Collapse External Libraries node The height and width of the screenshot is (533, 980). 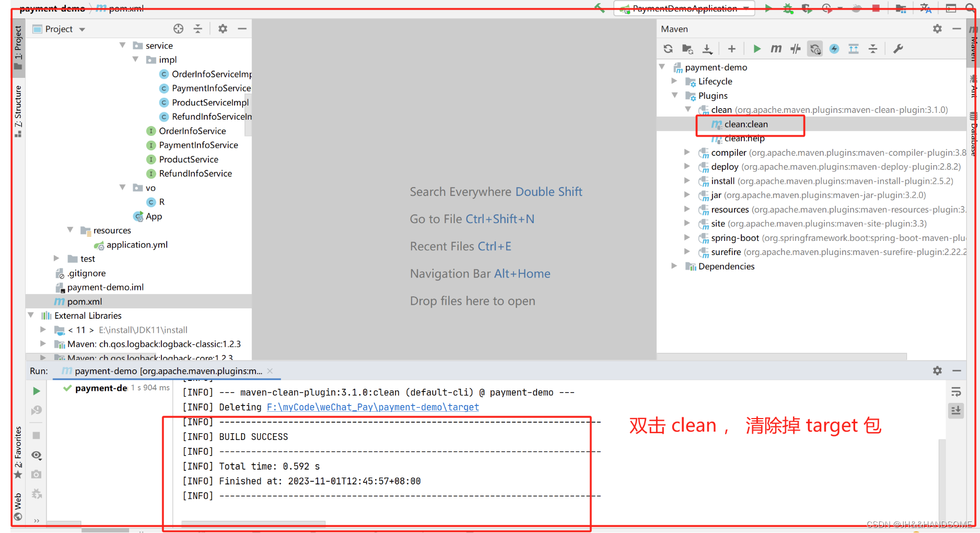30,316
